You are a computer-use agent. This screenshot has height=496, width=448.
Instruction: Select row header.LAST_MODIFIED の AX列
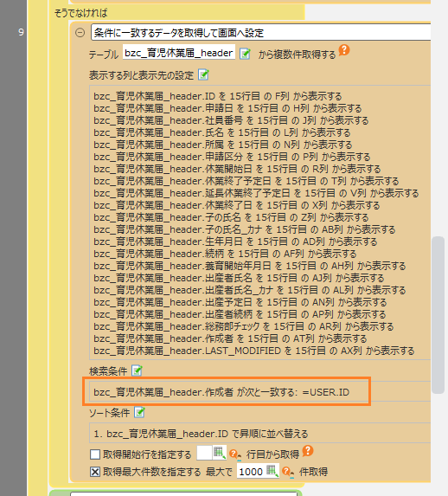coord(254,351)
